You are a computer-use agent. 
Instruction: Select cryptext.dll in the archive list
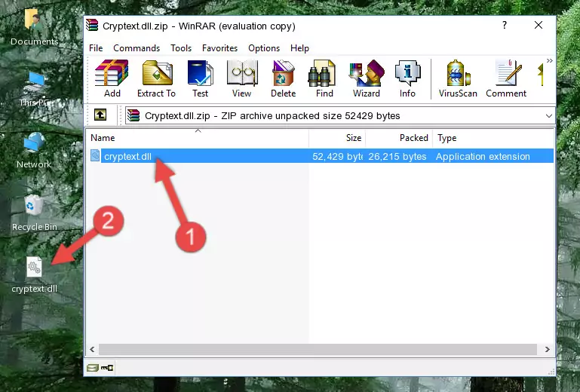127,157
